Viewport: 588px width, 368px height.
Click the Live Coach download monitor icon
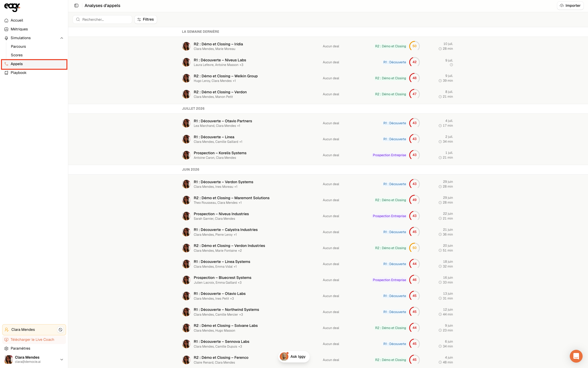pyautogui.click(x=6, y=340)
